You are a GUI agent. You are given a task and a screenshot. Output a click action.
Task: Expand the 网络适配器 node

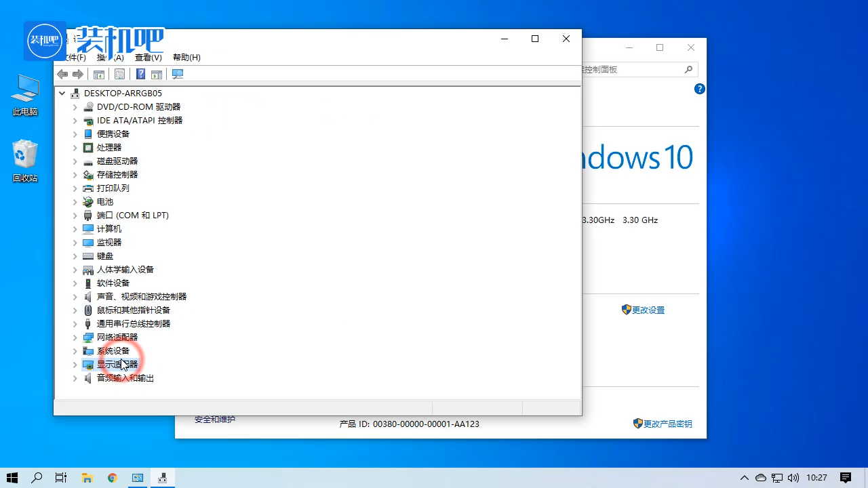[75, 338]
